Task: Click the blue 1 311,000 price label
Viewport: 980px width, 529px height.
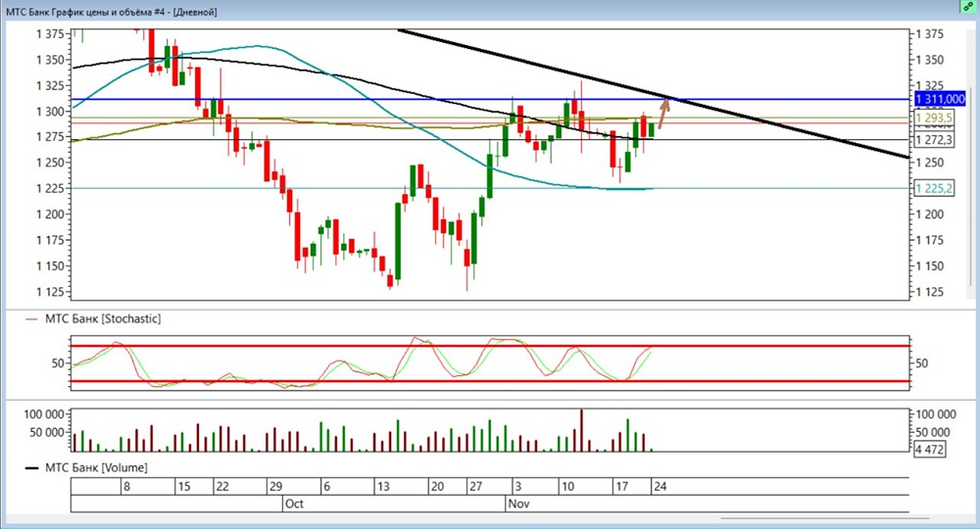Action: click(941, 99)
